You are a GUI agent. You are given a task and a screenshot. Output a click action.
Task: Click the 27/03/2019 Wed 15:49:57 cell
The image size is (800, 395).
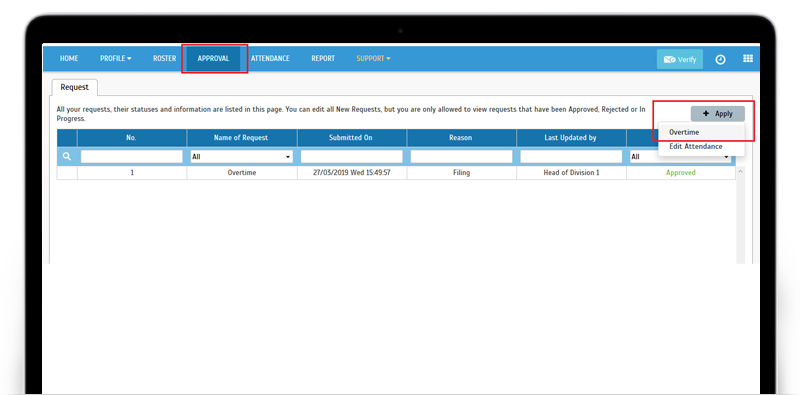point(352,173)
